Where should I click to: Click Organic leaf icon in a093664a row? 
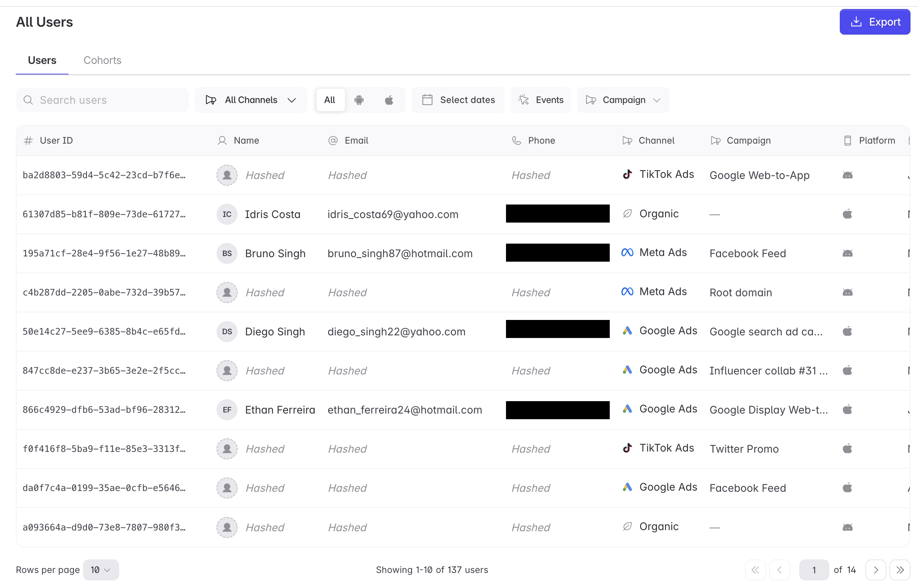627,526
